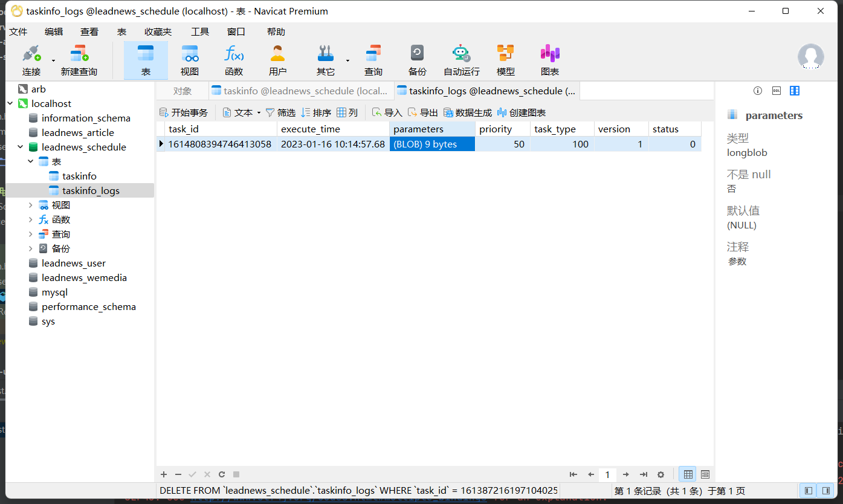Open the Connection dropdown arrow

click(x=53, y=60)
